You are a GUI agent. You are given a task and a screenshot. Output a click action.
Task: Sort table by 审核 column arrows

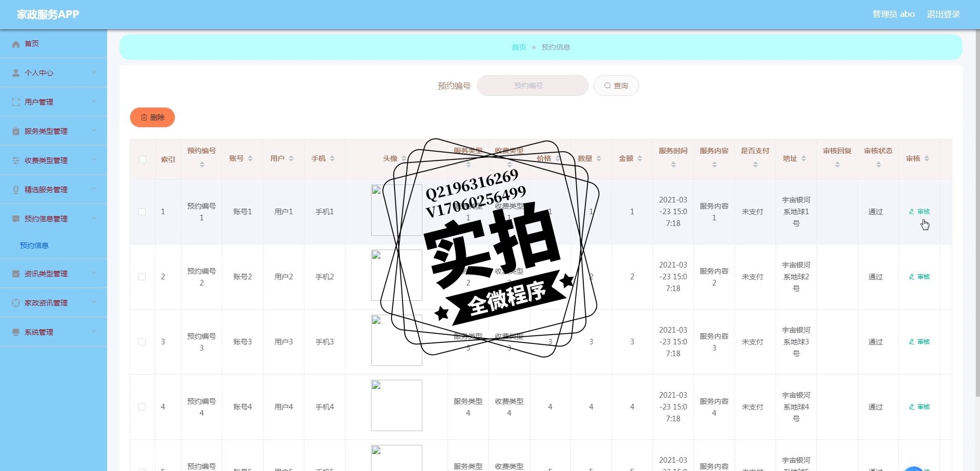click(927, 158)
